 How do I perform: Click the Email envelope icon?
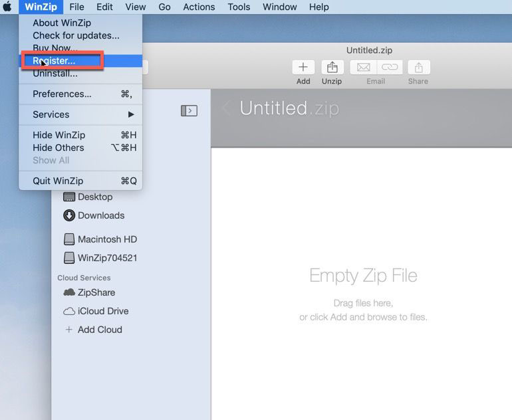coord(363,67)
